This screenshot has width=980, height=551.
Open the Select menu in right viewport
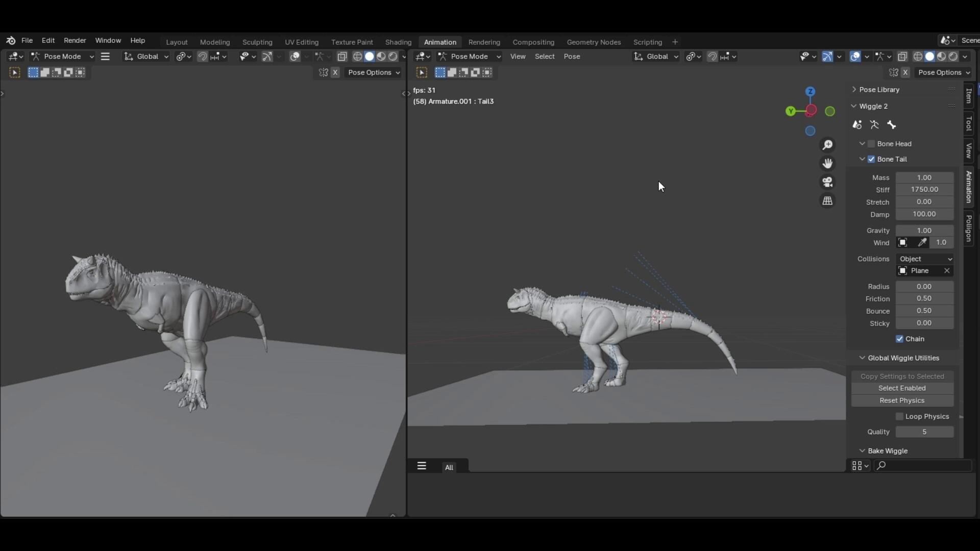[x=545, y=57]
